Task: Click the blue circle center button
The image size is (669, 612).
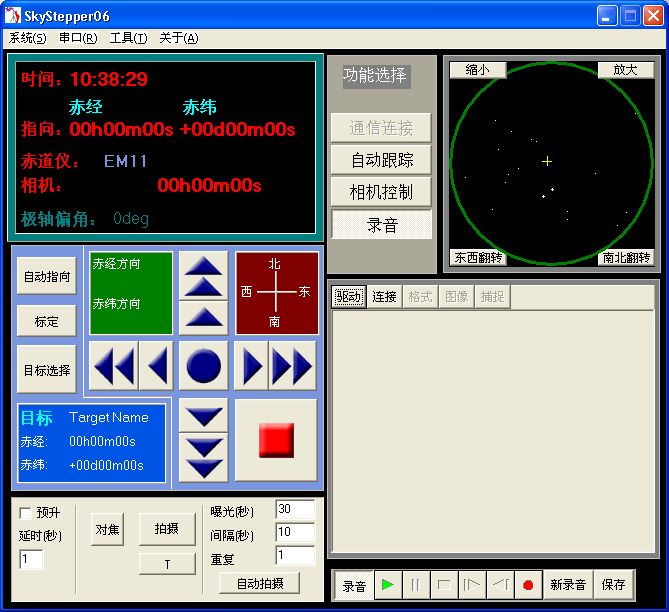Action: [x=204, y=366]
